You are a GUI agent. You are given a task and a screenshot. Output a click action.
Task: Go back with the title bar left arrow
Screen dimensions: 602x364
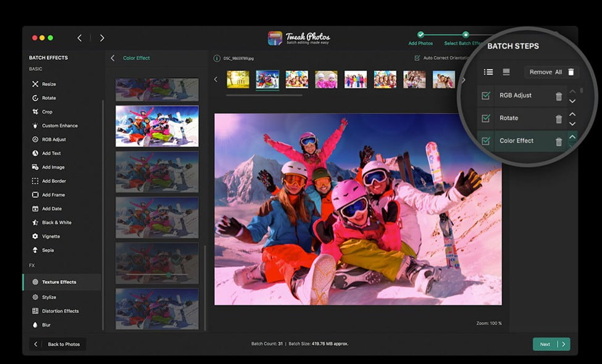(x=80, y=38)
